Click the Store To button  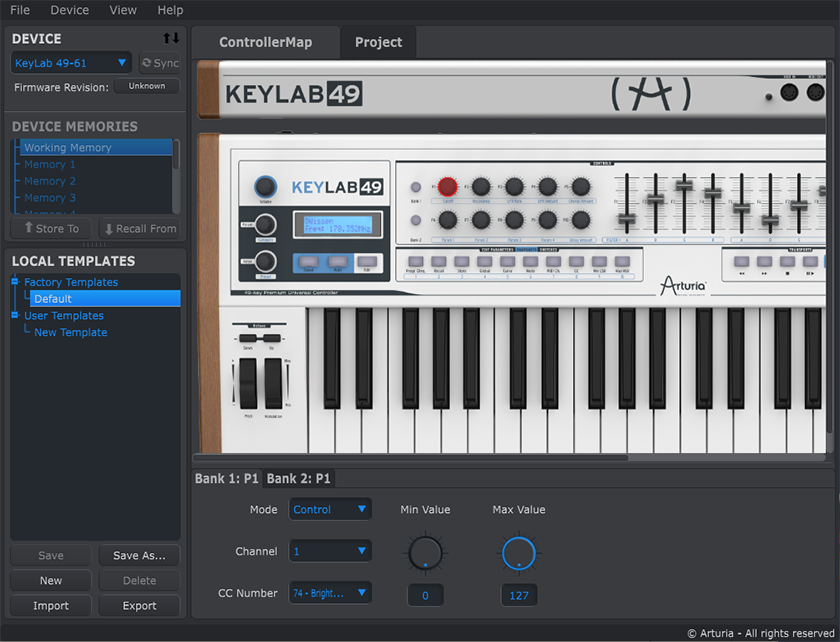pos(51,228)
